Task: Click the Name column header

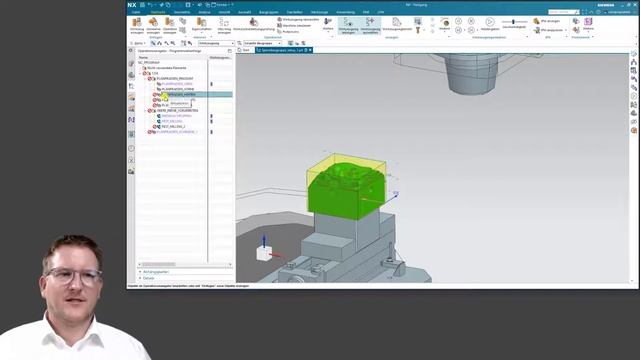Action: [x=143, y=58]
